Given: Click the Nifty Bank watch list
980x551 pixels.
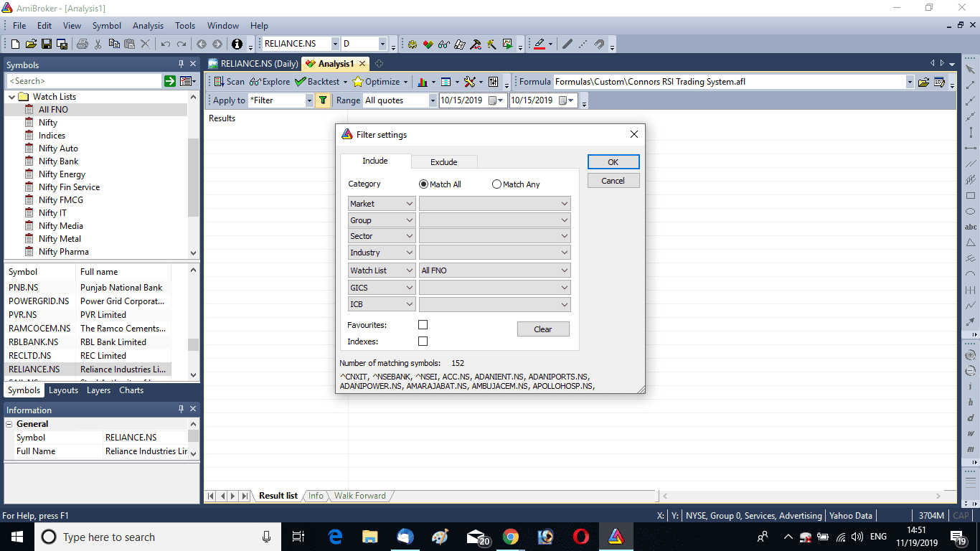Looking at the screenshot, I should coord(59,161).
